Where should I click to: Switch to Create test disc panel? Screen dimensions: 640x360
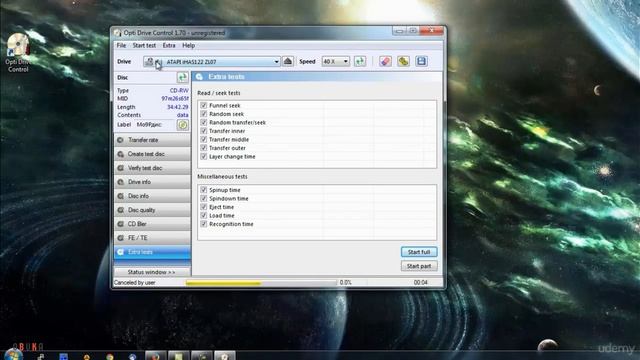coord(152,154)
